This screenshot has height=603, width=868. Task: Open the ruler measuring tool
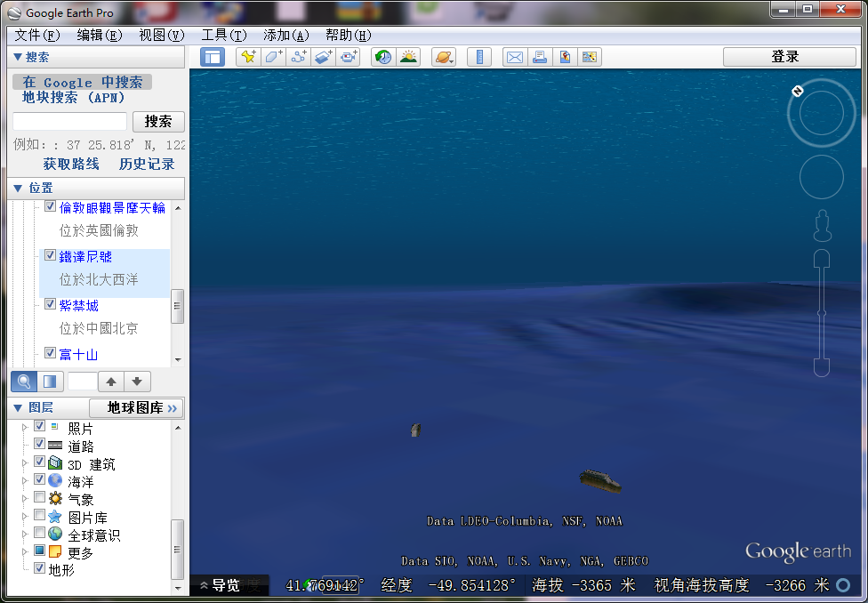479,57
